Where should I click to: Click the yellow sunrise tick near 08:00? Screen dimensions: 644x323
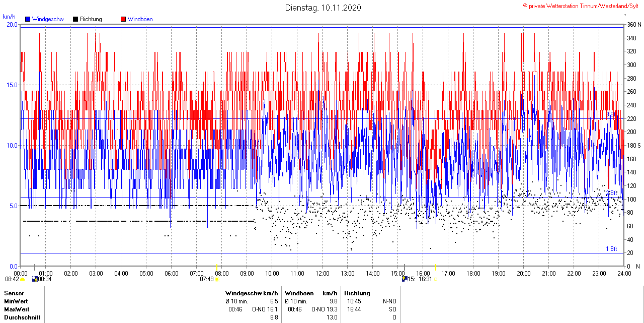tap(216, 267)
